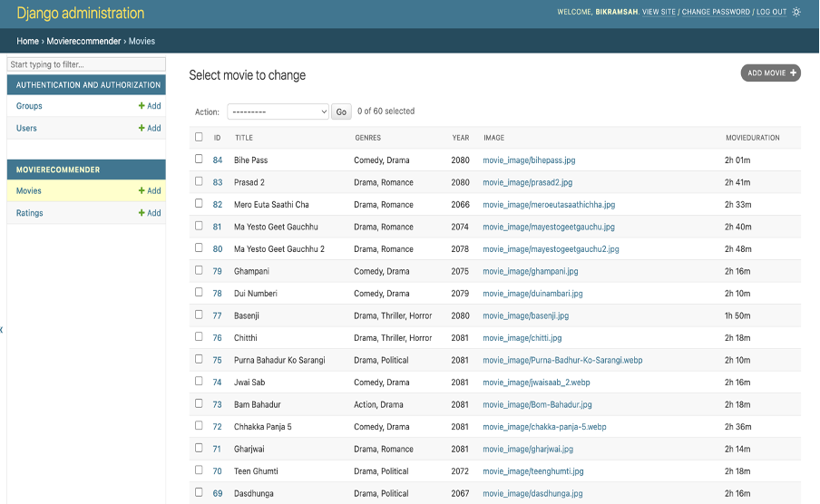Go to Movierecommender in the breadcrumb
This screenshot has width=820, height=504.
pos(83,41)
